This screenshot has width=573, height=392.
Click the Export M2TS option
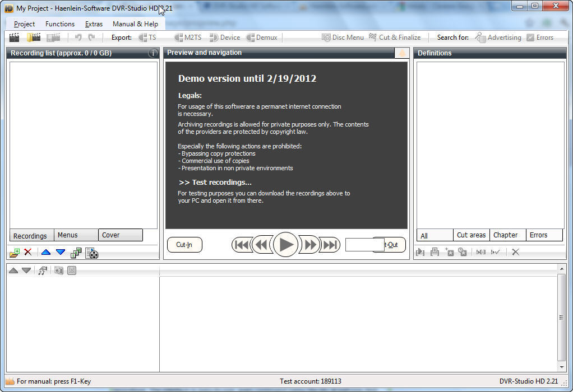pyautogui.click(x=187, y=37)
